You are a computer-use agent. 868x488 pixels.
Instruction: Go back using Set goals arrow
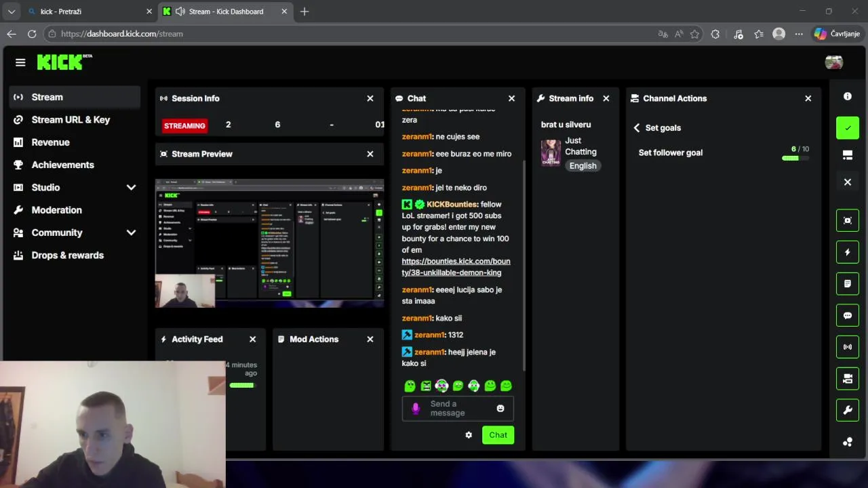point(637,127)
